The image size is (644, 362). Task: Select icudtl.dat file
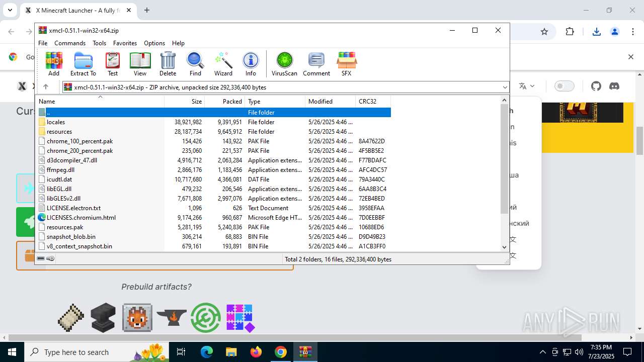(213, 179)
